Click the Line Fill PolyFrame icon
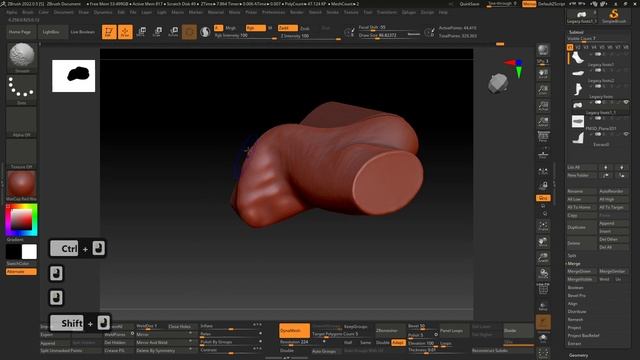Screen dimensions: 640x360 (x=543, y=289)
